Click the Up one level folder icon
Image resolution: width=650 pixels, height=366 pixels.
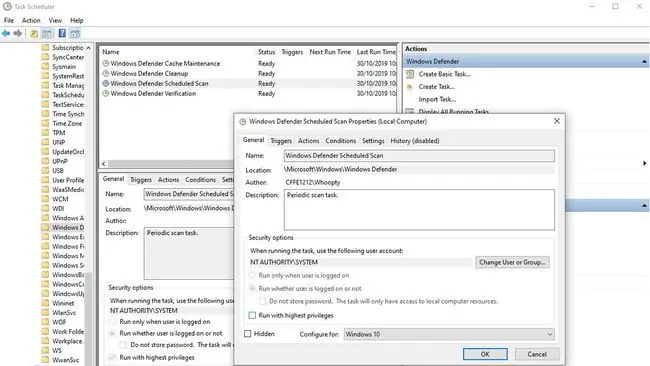coord(34,34)
